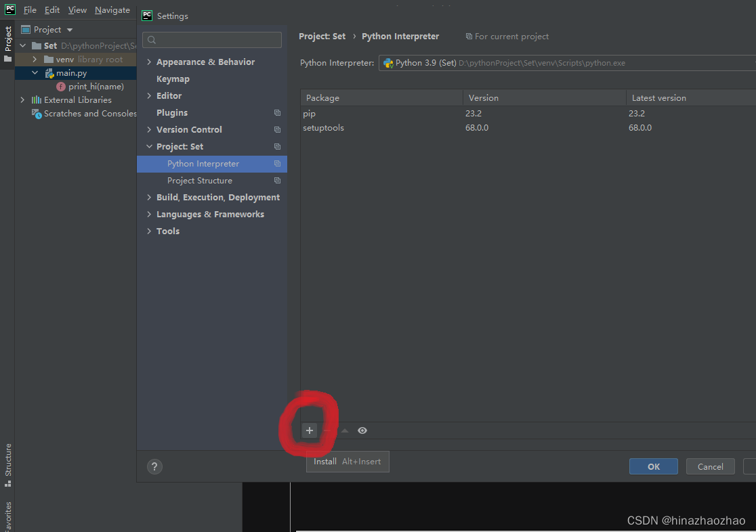Collapse the main.py node in project tree
Screen dimensions: 756x532
35,73
